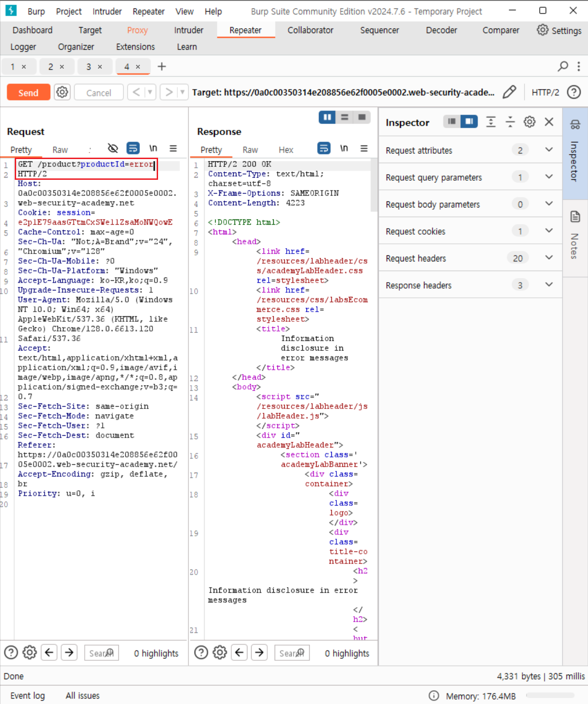Open the Repeater help question icon
Image resolution: width=588 pixels, height=704 pixels.
[574, 92]
